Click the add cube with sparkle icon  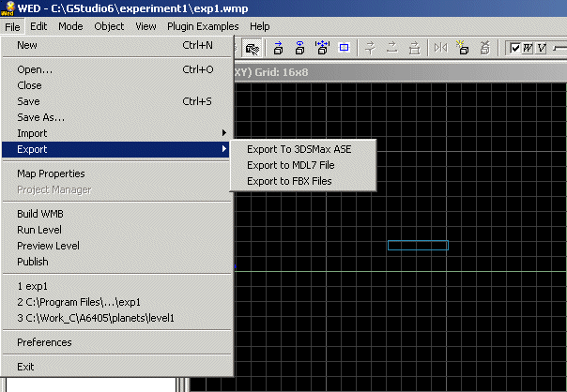pyautogui.click(x=463, y=47)
